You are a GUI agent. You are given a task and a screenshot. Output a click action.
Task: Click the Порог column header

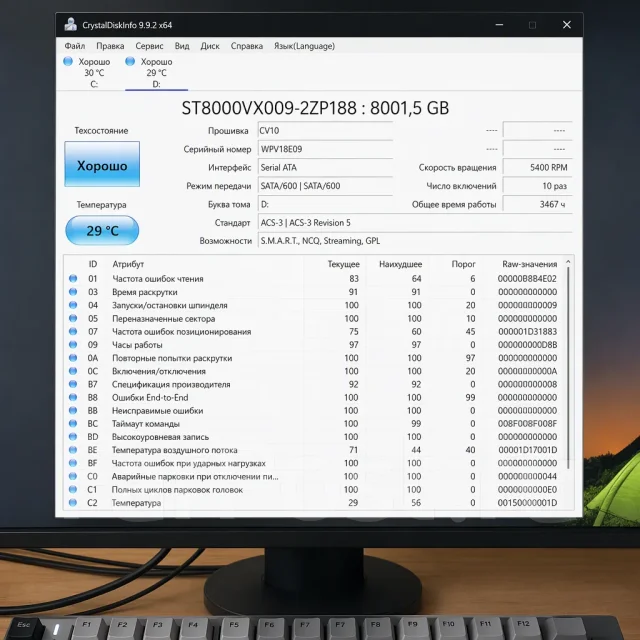pos(463,264)
